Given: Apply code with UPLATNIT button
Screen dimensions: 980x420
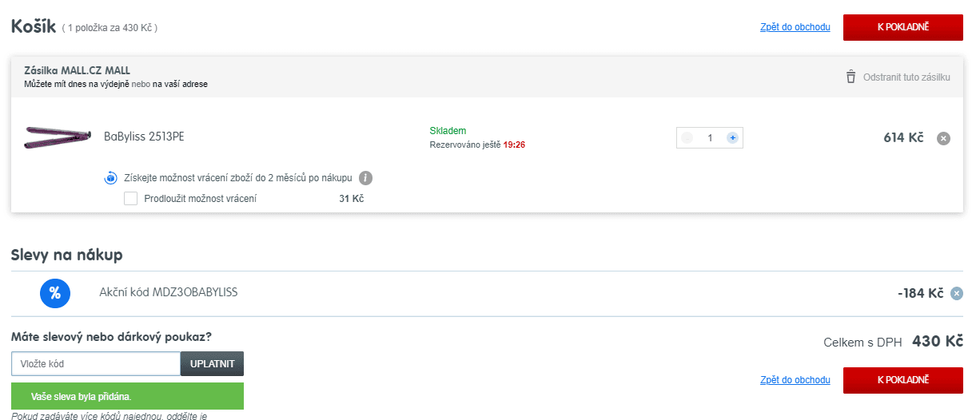Looking at the screenshot, I should coord(212,363).
